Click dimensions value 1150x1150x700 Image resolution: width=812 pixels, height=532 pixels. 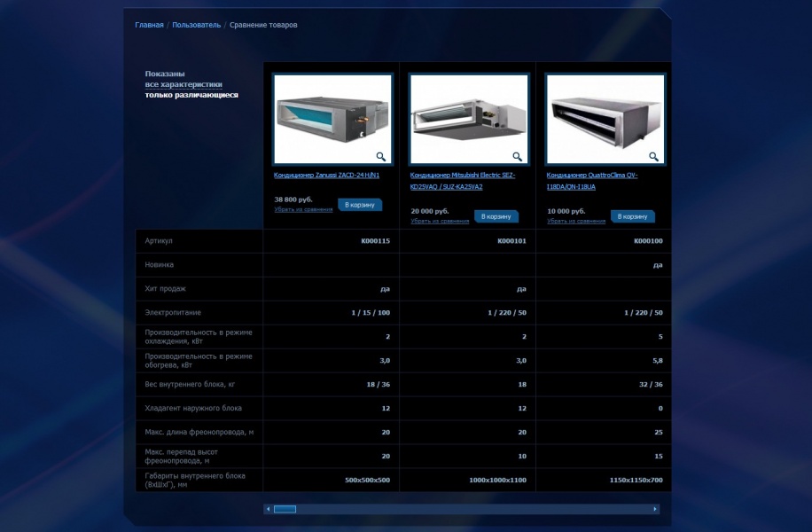[636, 481]
